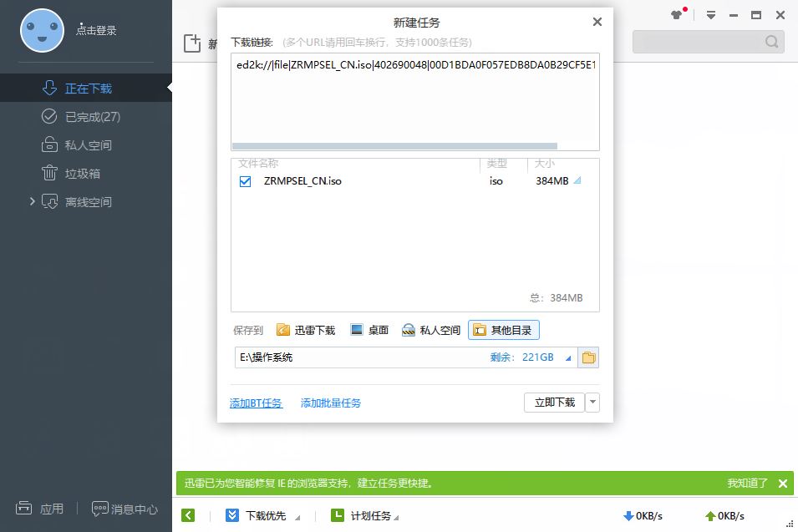
Task: Select the ZRMPSEL_CN.iso file name
Action: click(x=302, y=181)
